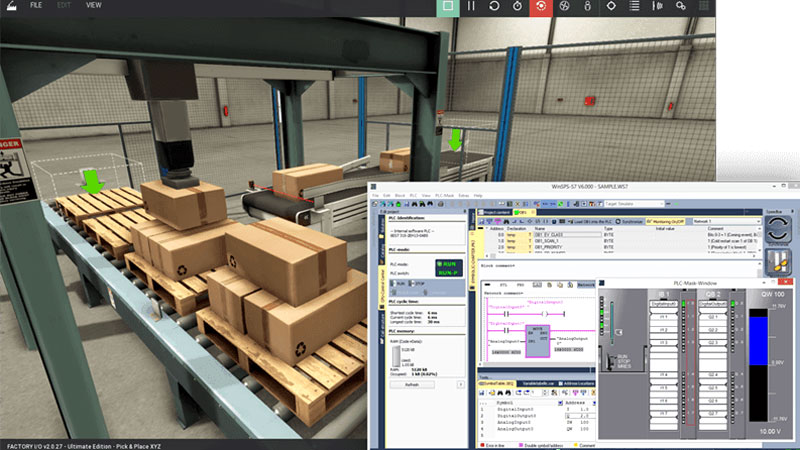The width and height of the screenshot is (800, 450).
Task: Open the Symbol column filter dropdown
Action: point(560,403)
